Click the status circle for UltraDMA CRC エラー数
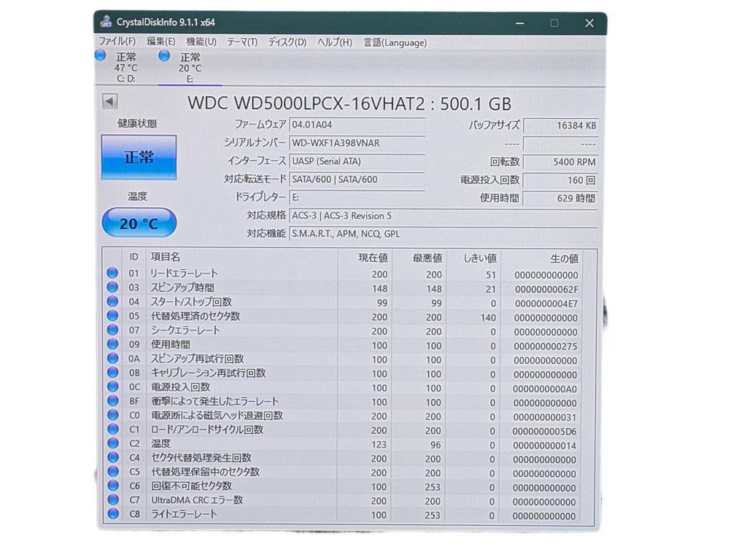This screenshot has width=747, height=560. (113, 499)
